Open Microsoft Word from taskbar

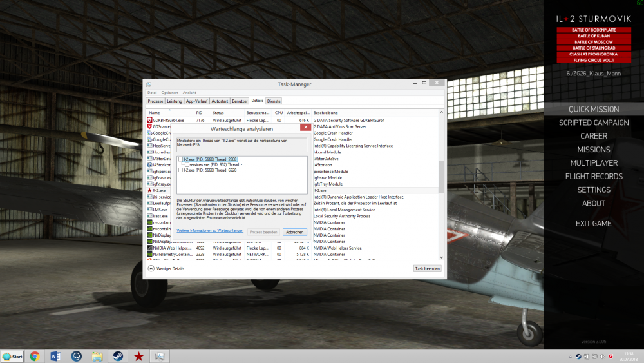tap(55, 357)
